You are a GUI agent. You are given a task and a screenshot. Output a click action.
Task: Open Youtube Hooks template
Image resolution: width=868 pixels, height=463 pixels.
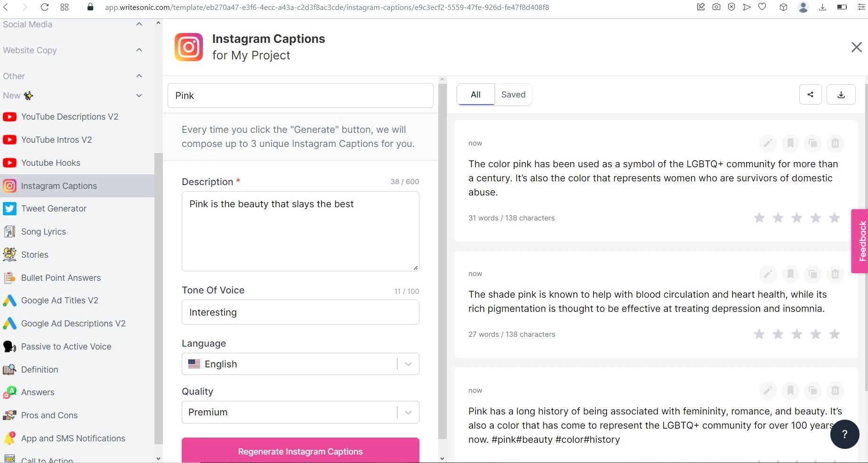(x=77, y=163)
